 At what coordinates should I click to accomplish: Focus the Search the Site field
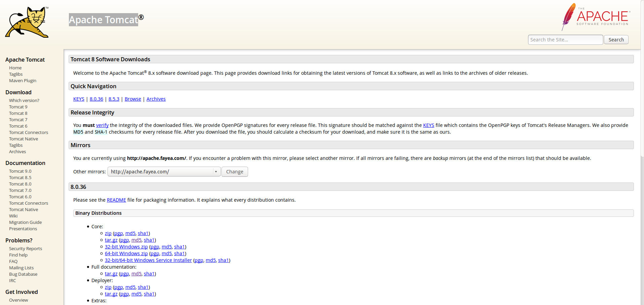(x=565, y=40)
